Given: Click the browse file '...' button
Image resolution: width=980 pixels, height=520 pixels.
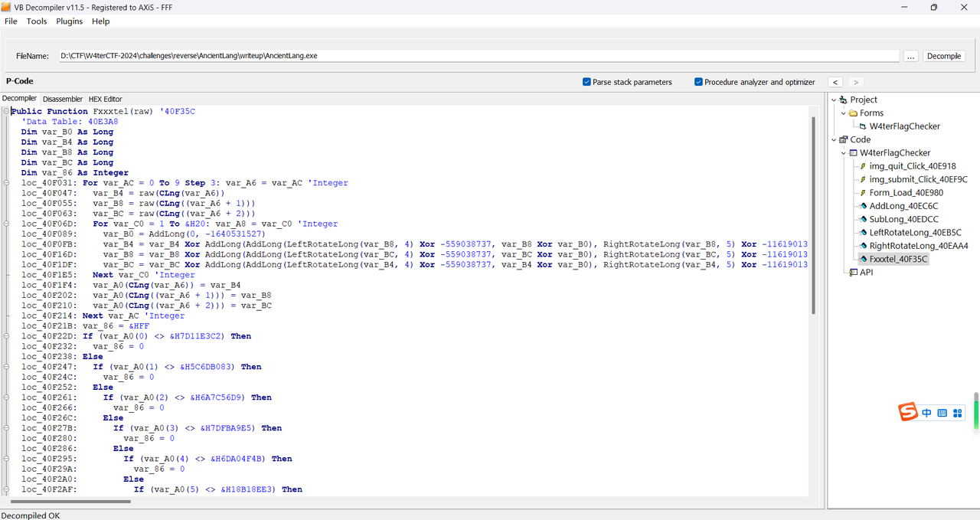Looking at the screenshot, I should (x=910, y=56).
